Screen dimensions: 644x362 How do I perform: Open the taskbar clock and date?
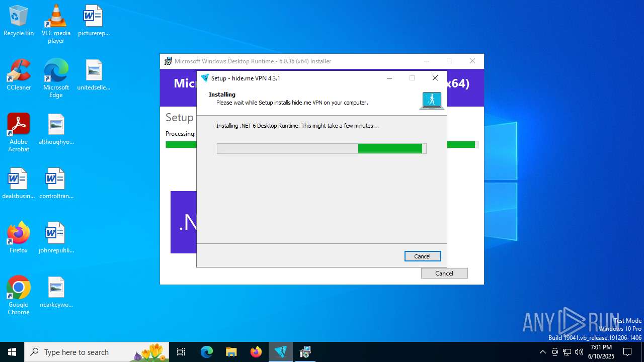pyautogui.click(x=601, y=352)
